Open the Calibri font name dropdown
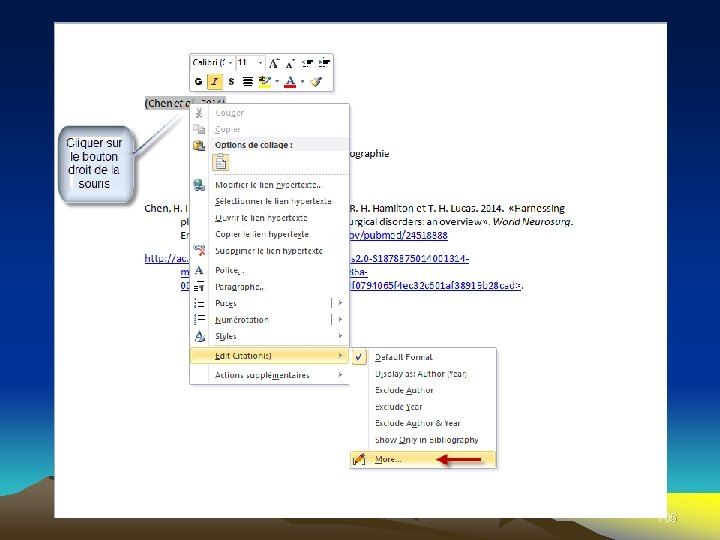Screen dimensions: 720x540 [230, 62]
